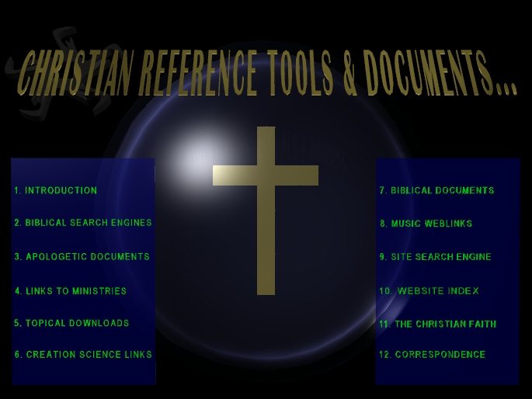Open the Site Search Engine
Viewport: 532px width, 399px height.
point(435,257)
